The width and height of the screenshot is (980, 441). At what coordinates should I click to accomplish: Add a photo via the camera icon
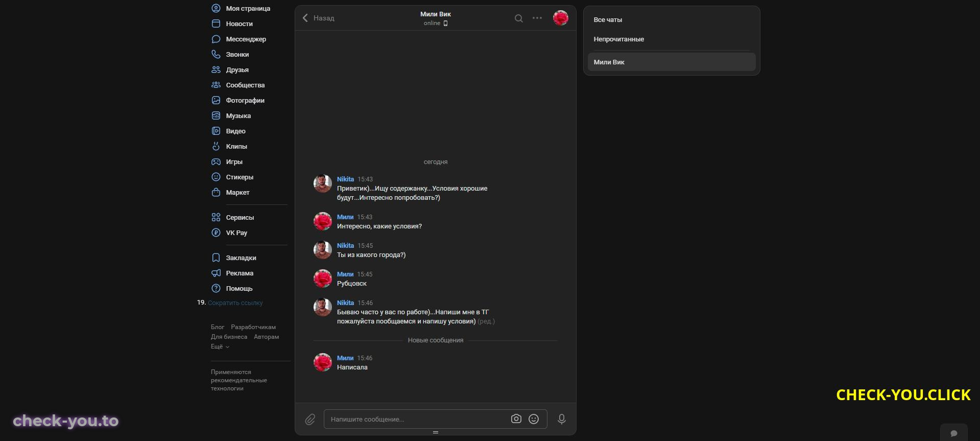tap(516, 419)
